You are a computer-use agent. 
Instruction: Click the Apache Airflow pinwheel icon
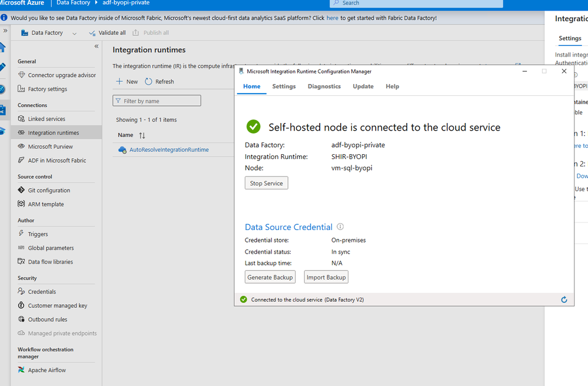[x=21, y=370]
